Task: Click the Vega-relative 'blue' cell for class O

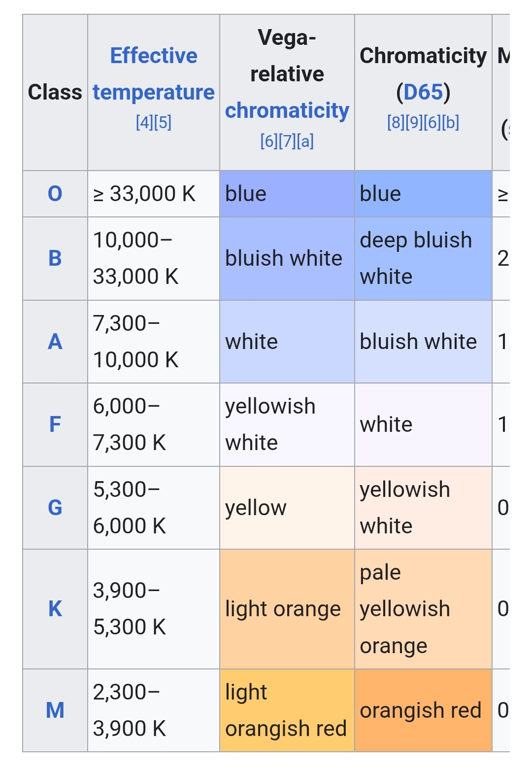Action: click(287, 194)
